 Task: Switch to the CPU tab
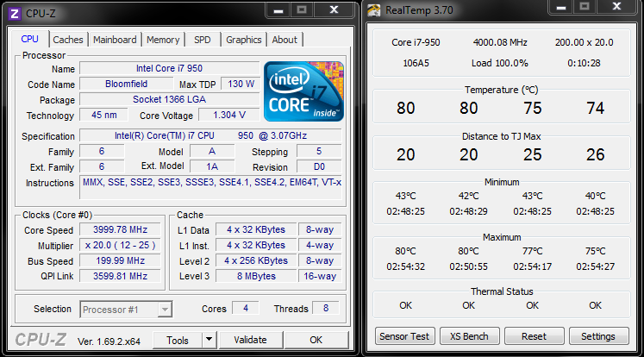pos(29,39)
